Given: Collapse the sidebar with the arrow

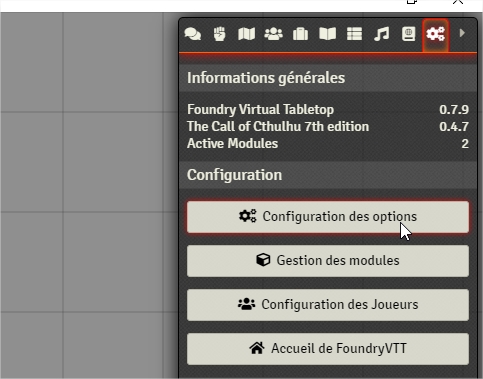Looking at the screenshot, I should [462, 33].
